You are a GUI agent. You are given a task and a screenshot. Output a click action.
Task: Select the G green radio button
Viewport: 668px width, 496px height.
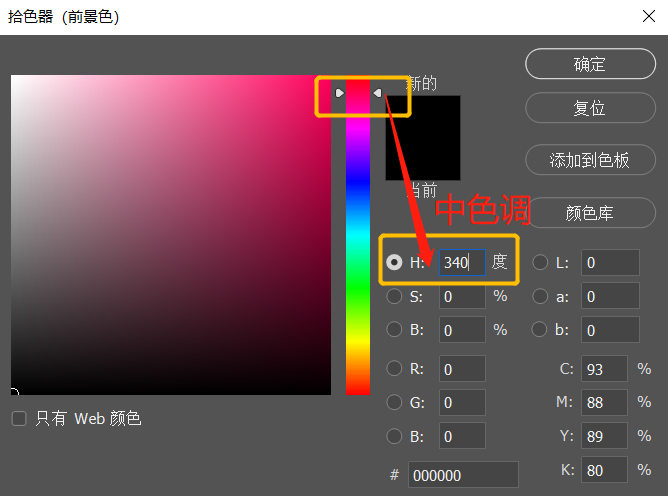pyautogui.click(x=394, y=402)
